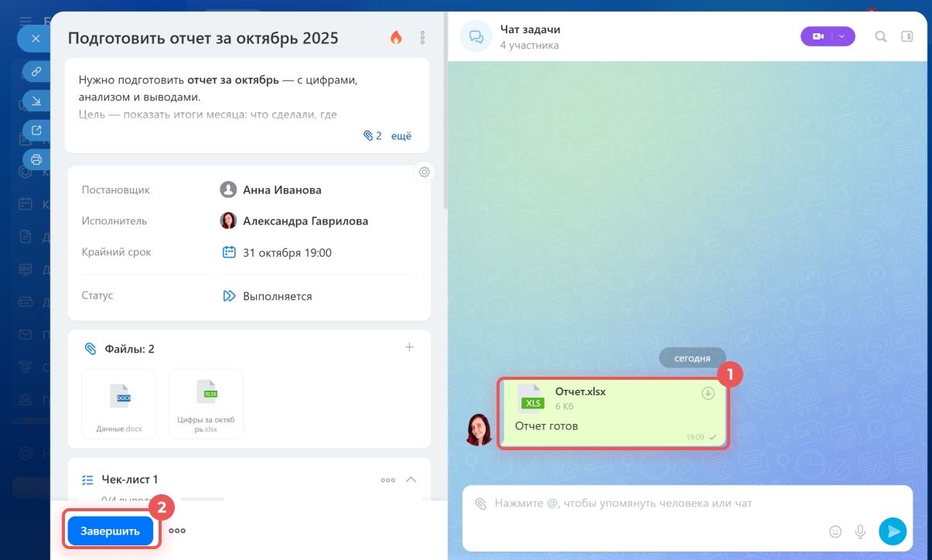
Task: Open the video call dropdown arrow
Action: pyautogui.click(x=843, y=36)
